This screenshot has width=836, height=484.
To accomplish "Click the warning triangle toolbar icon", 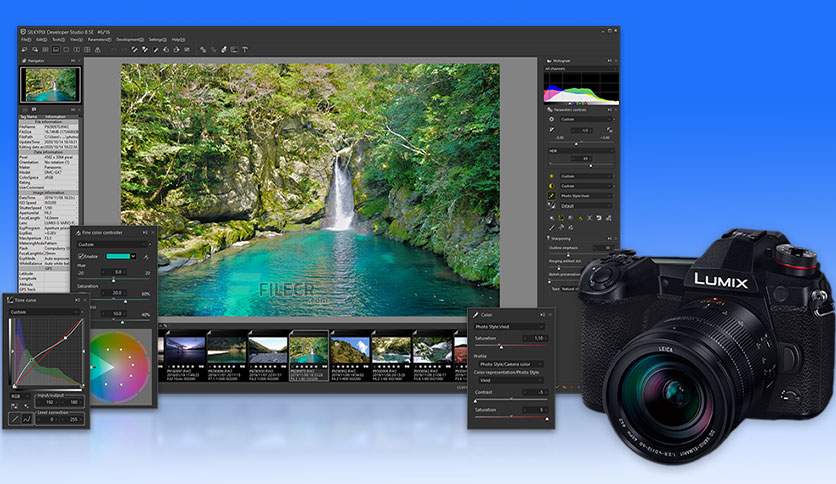I will (98, 50).
